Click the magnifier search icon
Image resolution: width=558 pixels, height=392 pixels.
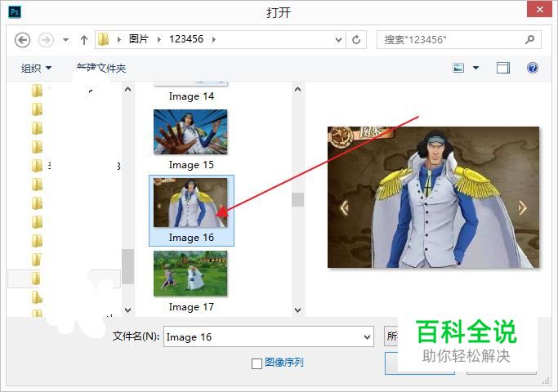tap(529, 39)
